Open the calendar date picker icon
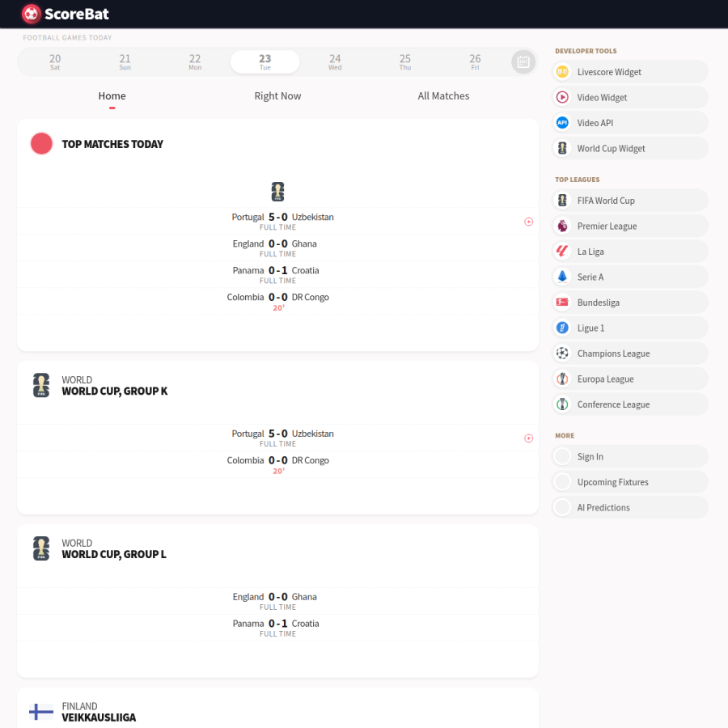Screen dimensions: 728x728 [x=523, y=61]
